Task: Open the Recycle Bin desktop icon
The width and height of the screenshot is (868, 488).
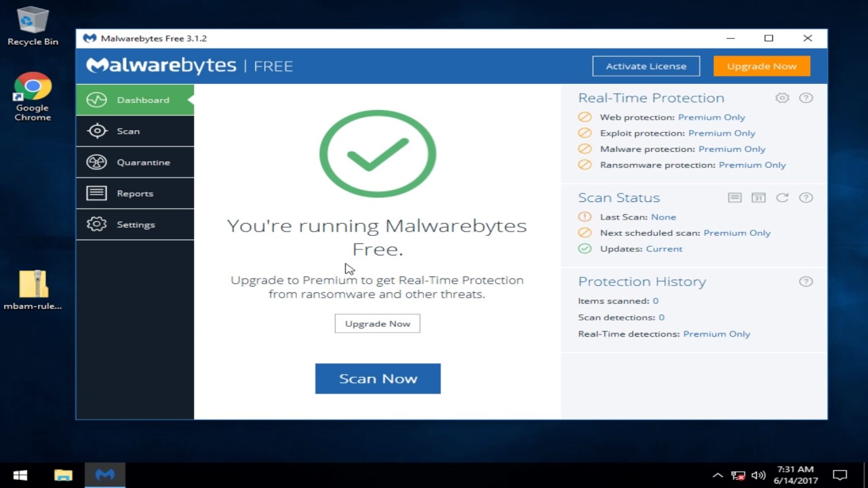Action: [x=33, y=26]
